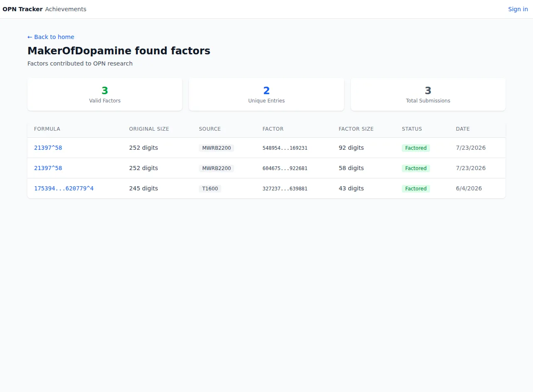Click the Status column header
Image resolution: width=533 pixels, height=392 pixels.
pyautogui.click(x=412, y=129)
